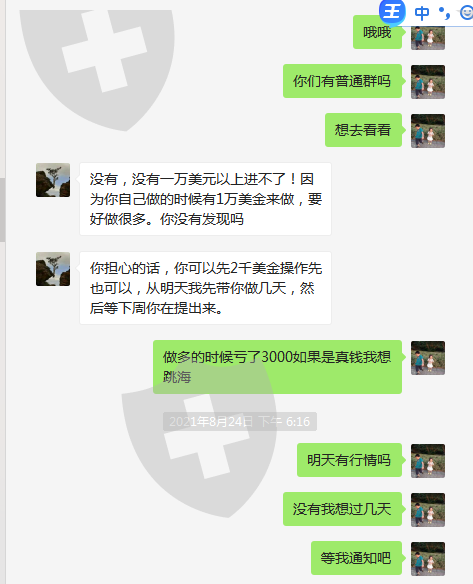473x584 pixels.
Task: Select the 哦哦 message bubble
Action: tap(377, 32)
